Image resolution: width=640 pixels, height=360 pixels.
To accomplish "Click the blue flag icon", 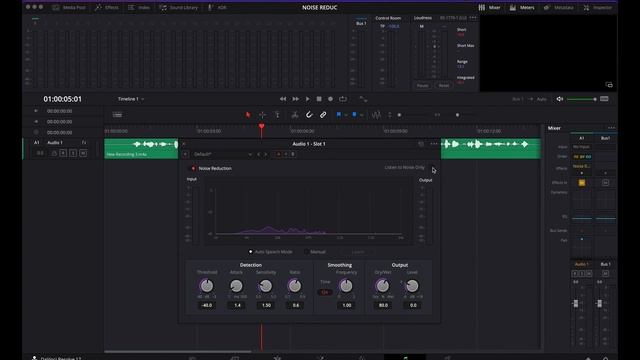I will (338, 115).
